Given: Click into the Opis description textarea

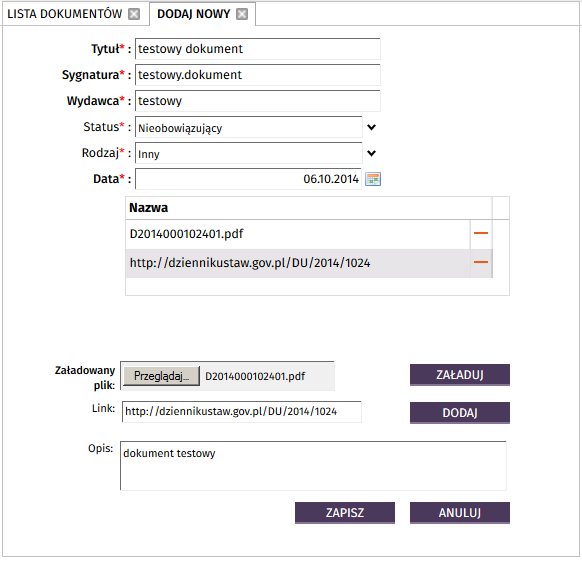Looking at the screenshot, I should pyautogui.click(x=313, y=466).
